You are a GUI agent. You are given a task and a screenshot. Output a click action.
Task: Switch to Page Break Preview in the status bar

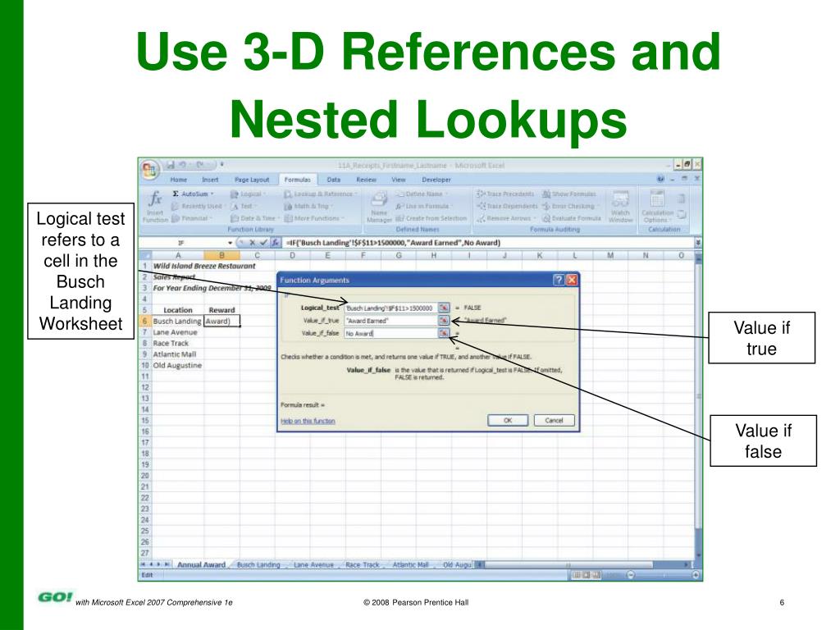point(596,575)
